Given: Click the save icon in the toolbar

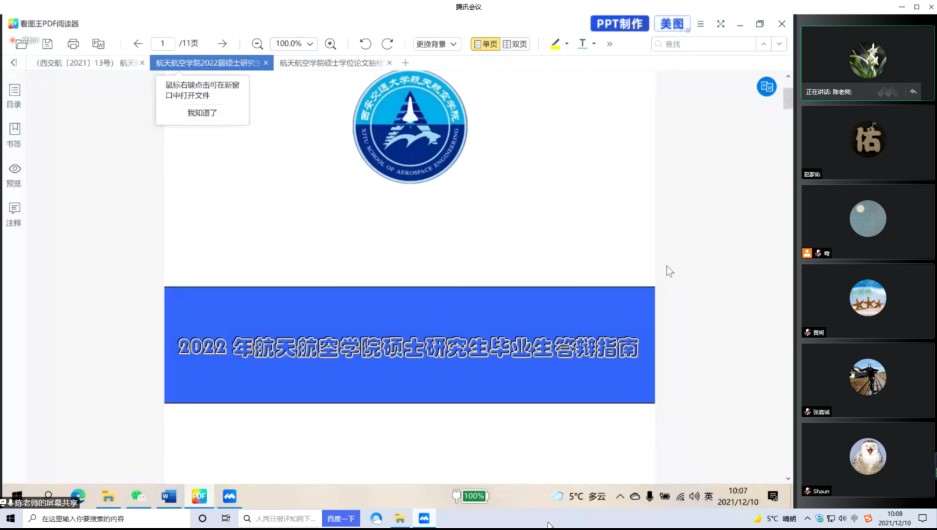Looking at the screenshot, I should pyautogui.click(x=47, y=44).
